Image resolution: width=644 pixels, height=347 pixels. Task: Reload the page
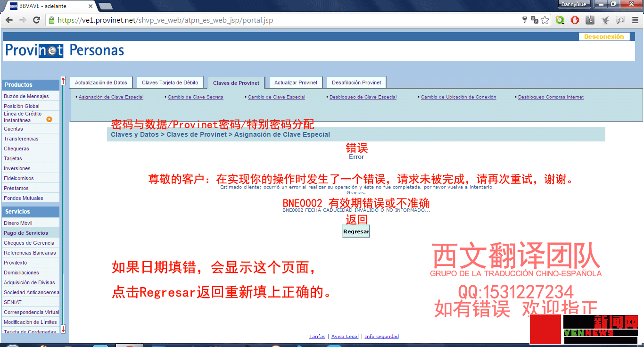(36, 20)
